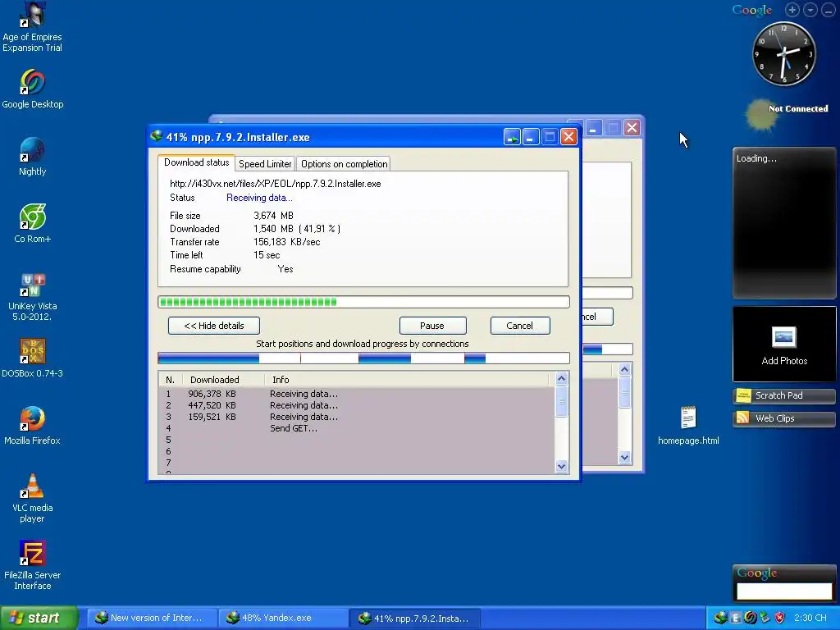Switch to the Download status tab
Screen dimensions: 840x630
196,162
